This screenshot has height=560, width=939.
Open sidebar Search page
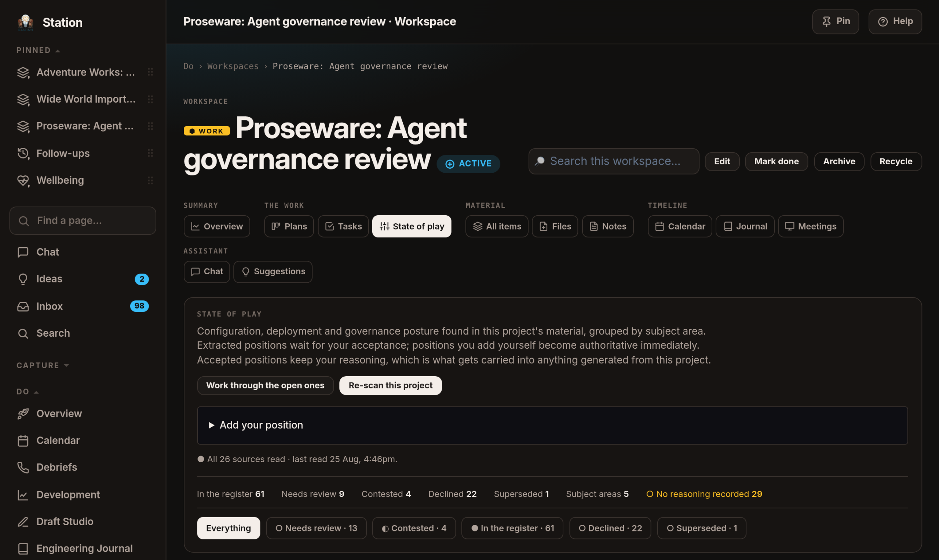pyautogui.click(x=82, y=333)
